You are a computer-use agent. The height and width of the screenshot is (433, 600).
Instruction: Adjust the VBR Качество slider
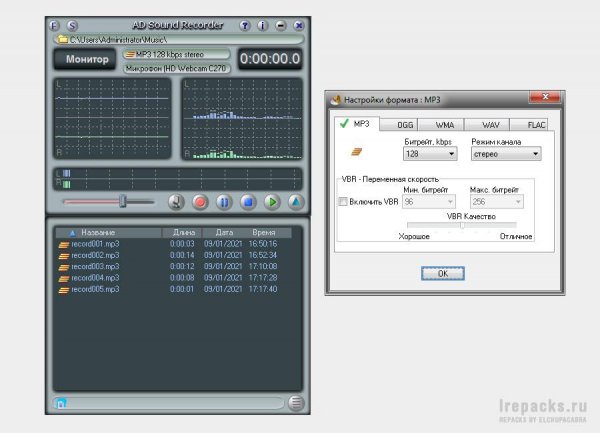click(462, 225)
